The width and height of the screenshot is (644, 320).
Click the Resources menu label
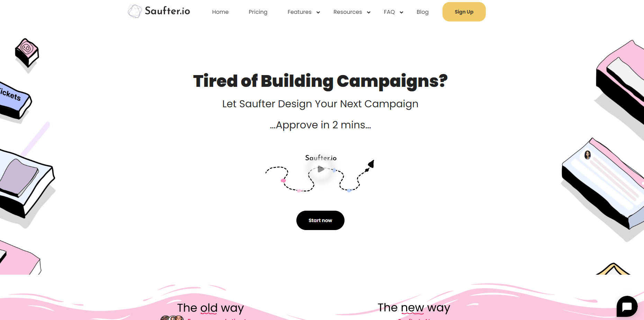pos(347,12)
